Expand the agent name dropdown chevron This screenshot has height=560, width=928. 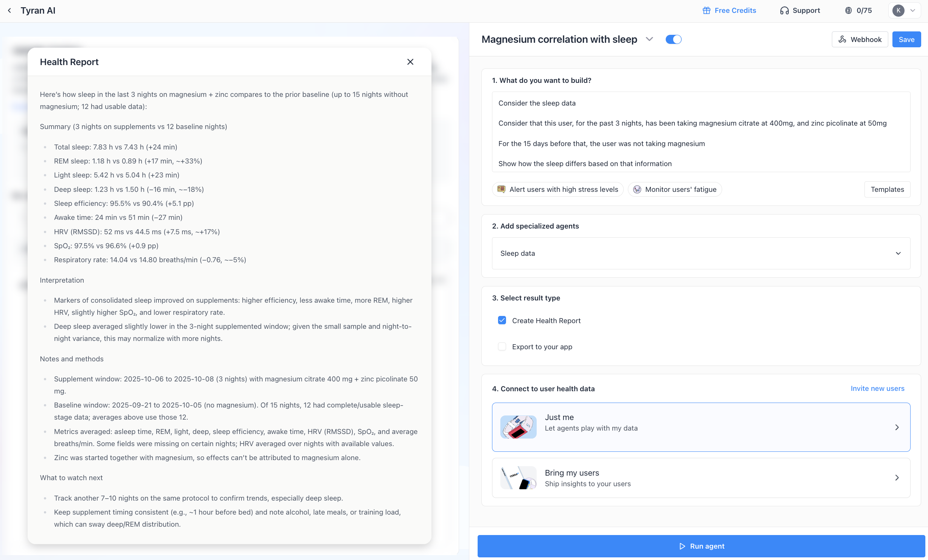click(x=649, y=39)
